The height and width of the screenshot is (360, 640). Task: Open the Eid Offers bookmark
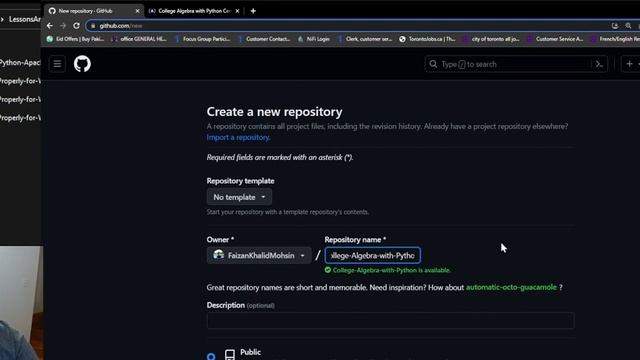click(76, 39)
